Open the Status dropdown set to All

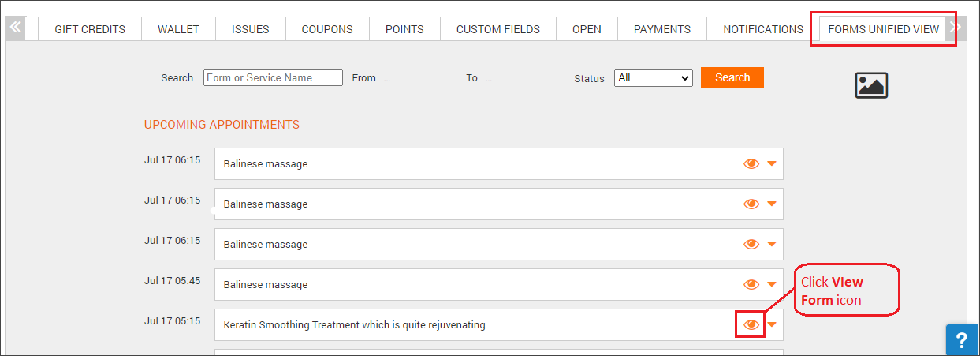[x=653, y=78]
